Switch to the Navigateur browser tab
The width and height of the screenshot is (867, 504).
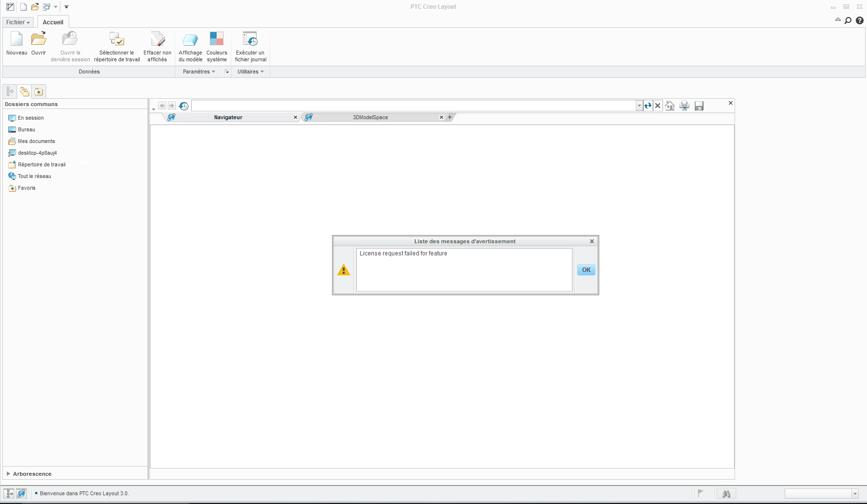pyautogui.click(x=228, y=117)
